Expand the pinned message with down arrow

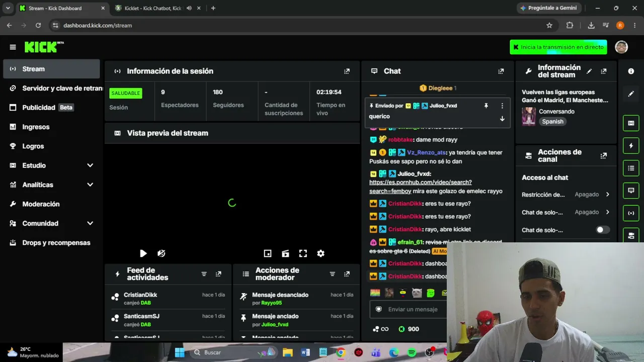tap(502, 119)
